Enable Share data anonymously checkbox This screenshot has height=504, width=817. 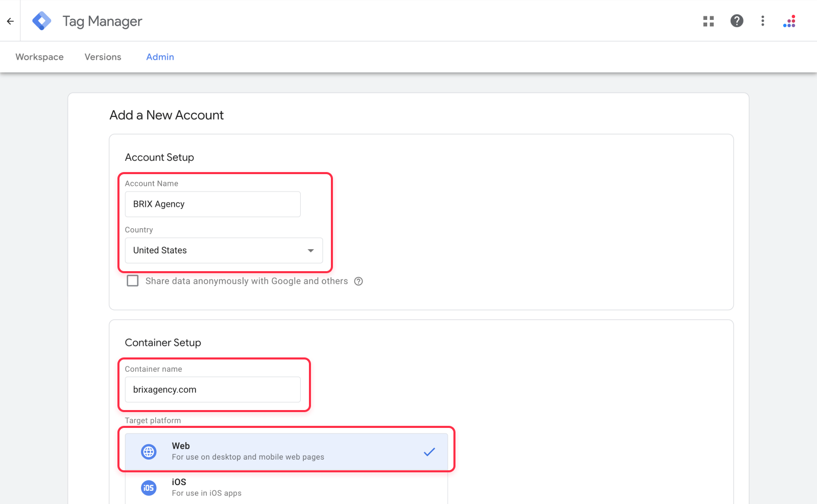(133, 281)
